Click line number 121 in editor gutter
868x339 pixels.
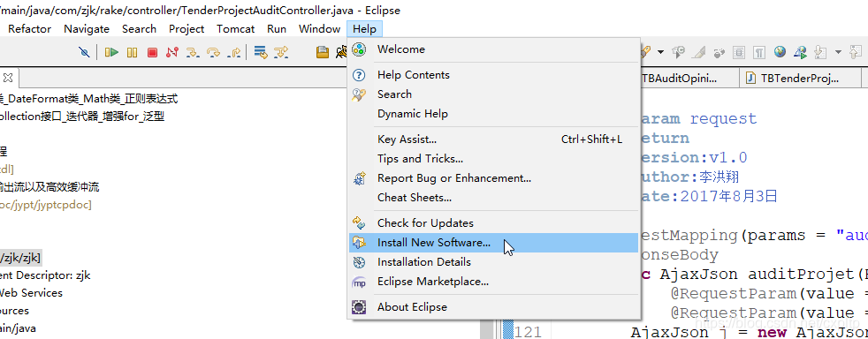click(528, 332)
